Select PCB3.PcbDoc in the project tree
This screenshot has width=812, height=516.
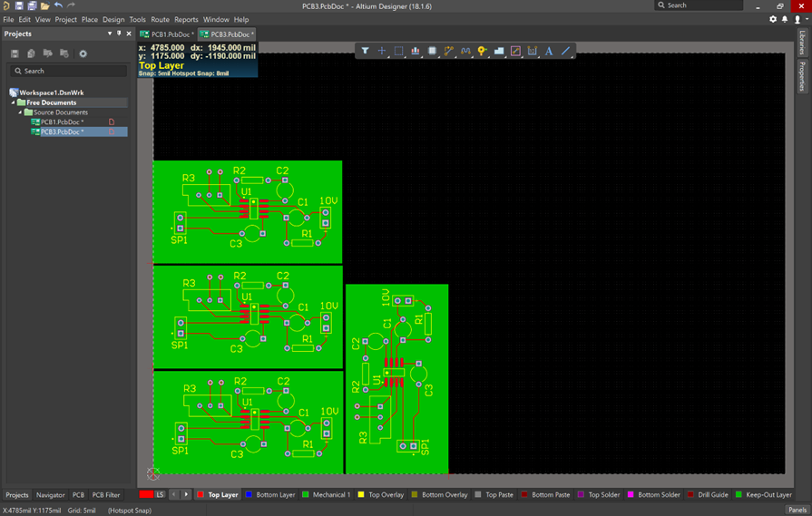coord(62,132)
